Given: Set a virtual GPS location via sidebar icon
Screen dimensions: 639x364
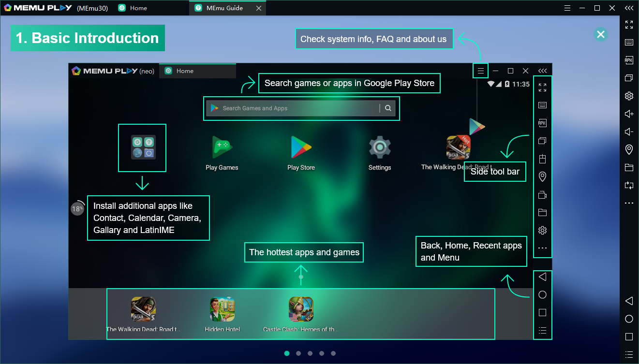Looking at the screenshot, I should (629, 150).
